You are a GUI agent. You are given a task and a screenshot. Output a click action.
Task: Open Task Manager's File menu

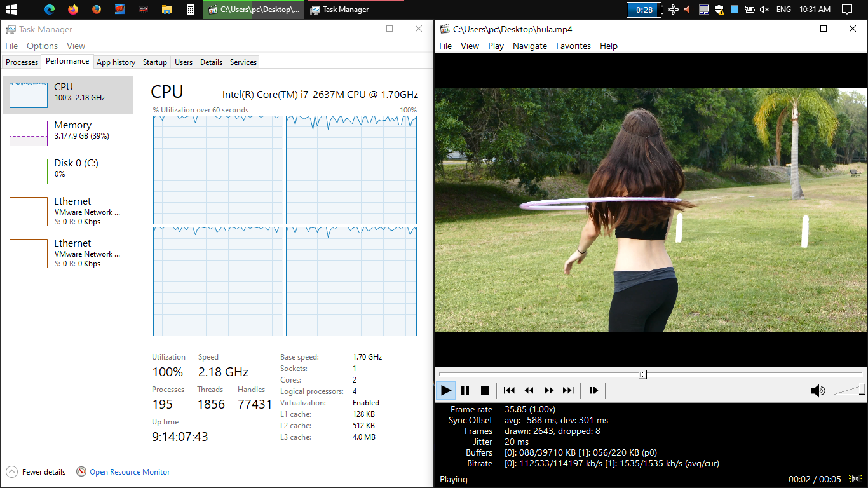tap(11, 46)
